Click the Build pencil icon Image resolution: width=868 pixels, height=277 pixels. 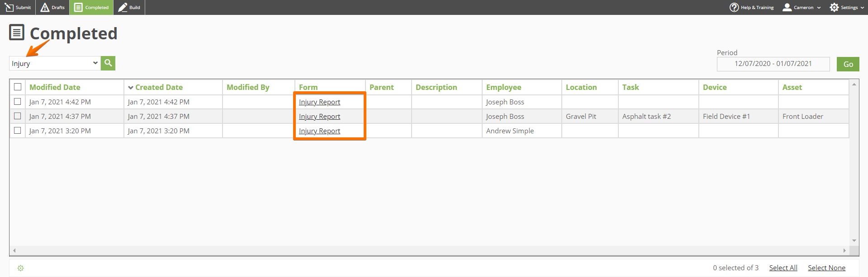123,7
